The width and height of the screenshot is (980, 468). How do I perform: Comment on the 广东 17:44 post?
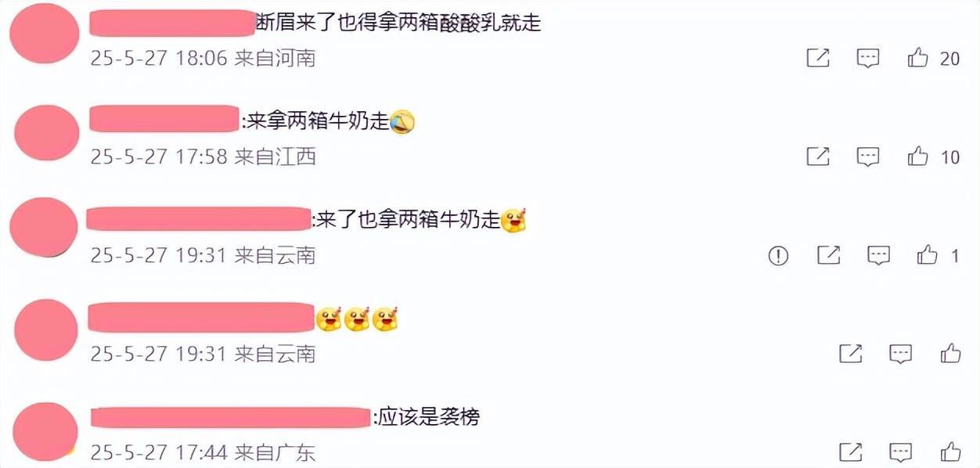(901, 452)
